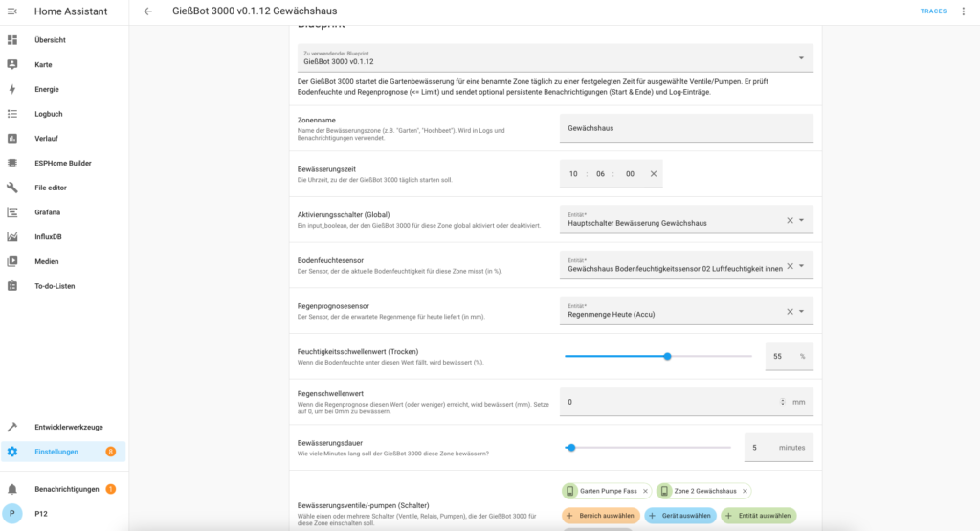Open the Übersicht menu item

[64, 40]
